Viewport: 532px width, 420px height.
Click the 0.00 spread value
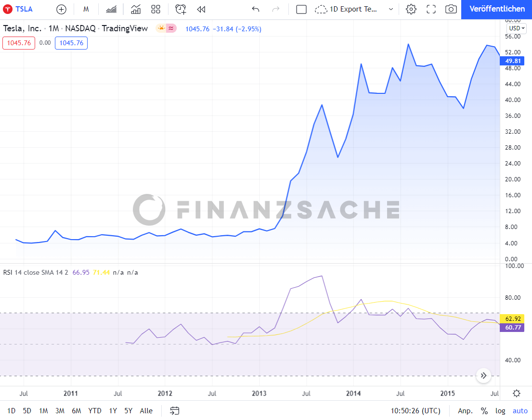(x=45, y=43)
